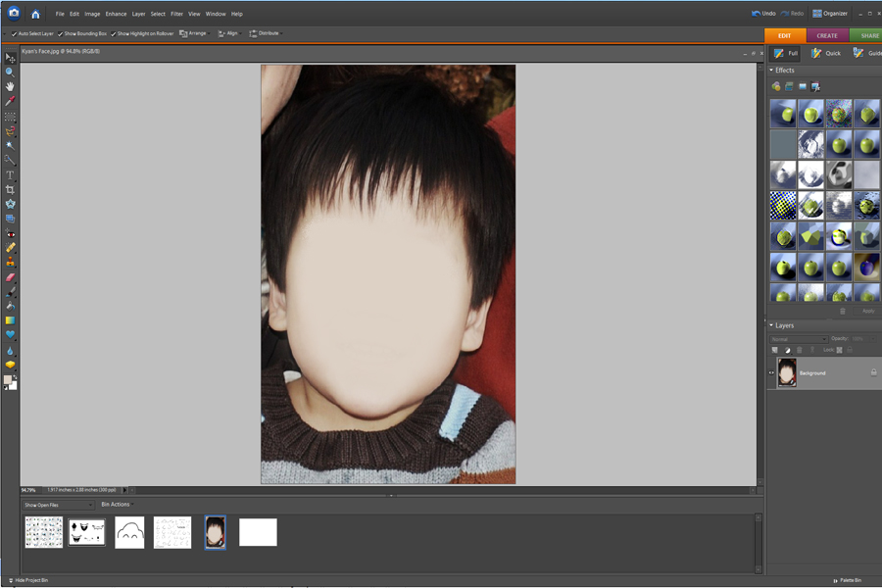
Task: Uncheck Show Bounding Box option
Action: [x=61, y=33]
